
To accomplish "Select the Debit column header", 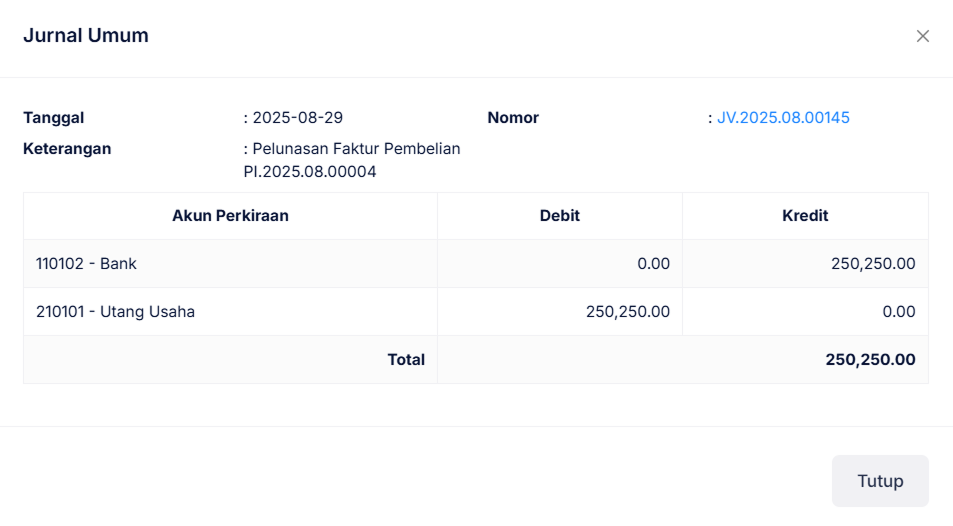I will tap(559, 216).
